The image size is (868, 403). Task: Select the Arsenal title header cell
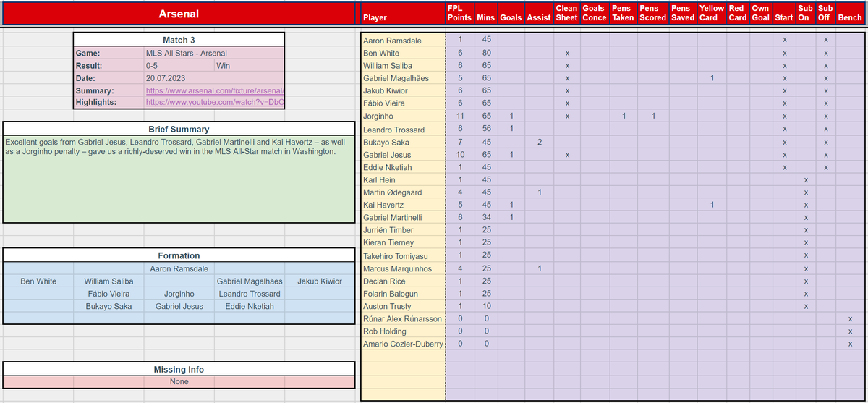(179, 14)
